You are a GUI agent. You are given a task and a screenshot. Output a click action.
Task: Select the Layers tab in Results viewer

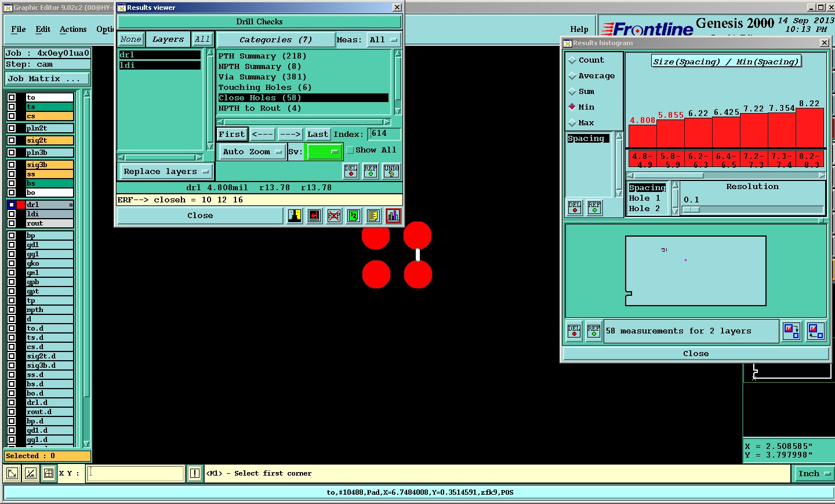pos(168,39)
